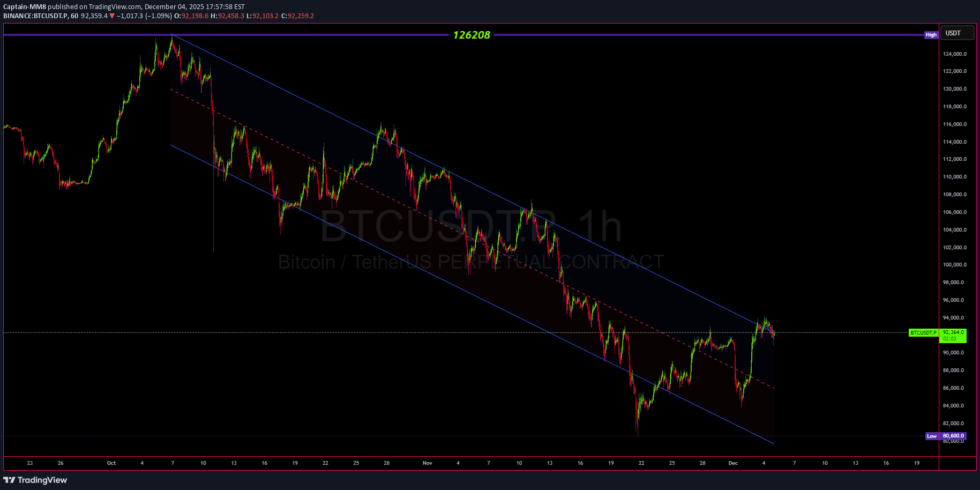Screen dimensions: 980x490
Task: Click the purple Low tag on the price axis
Action: (x=932, y=436)
